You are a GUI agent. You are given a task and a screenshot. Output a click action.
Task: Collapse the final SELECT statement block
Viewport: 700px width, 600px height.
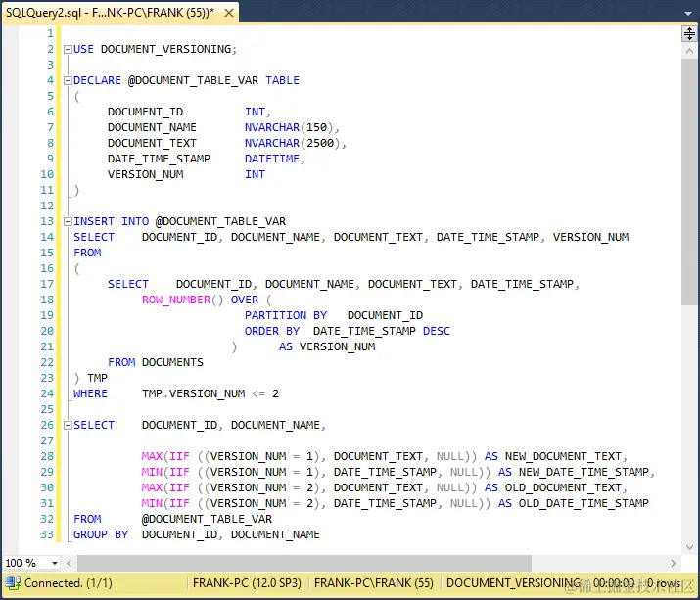click(68, 425)
